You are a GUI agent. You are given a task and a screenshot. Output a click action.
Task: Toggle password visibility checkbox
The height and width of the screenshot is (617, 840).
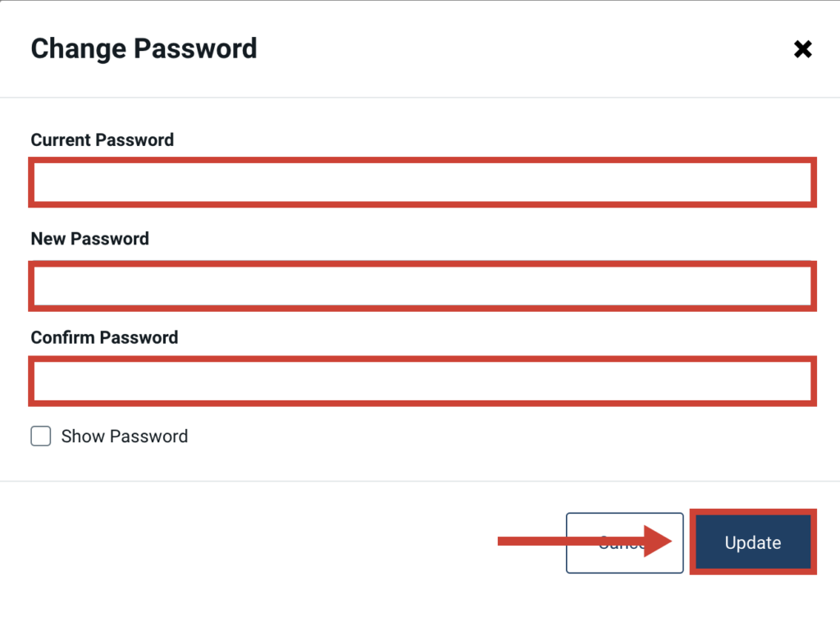click(x=41, y=436)
